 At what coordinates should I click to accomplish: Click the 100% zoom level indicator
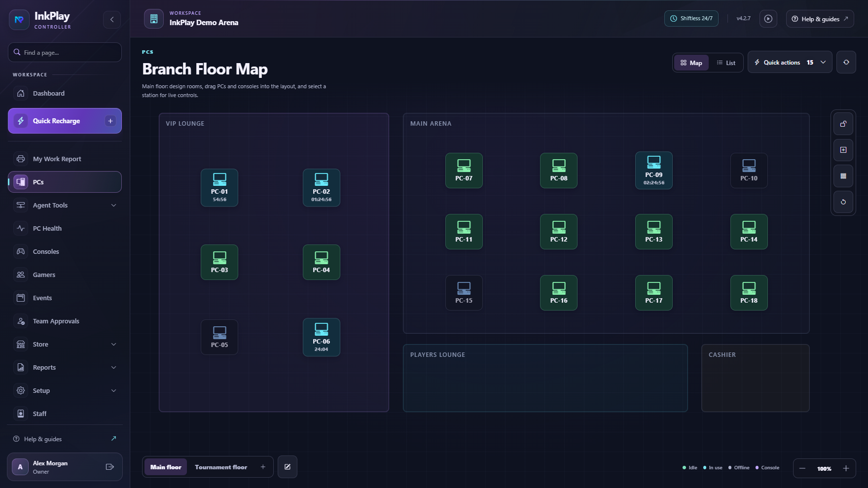[x=824, y=468]
